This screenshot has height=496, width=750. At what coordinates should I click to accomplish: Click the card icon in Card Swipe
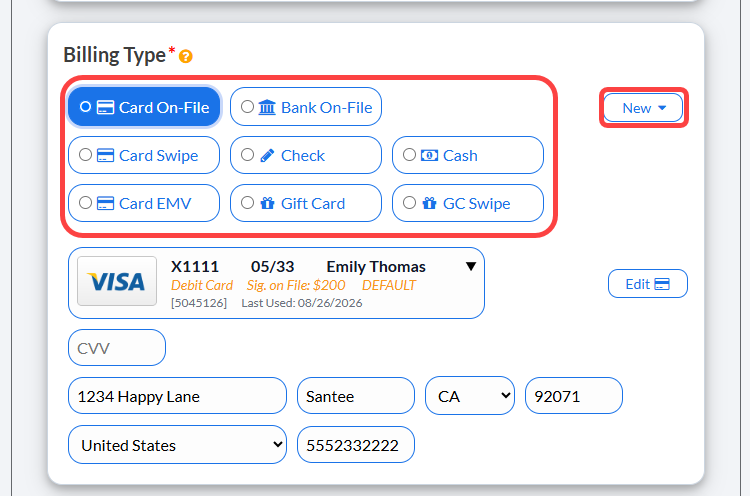click(105, 155)
